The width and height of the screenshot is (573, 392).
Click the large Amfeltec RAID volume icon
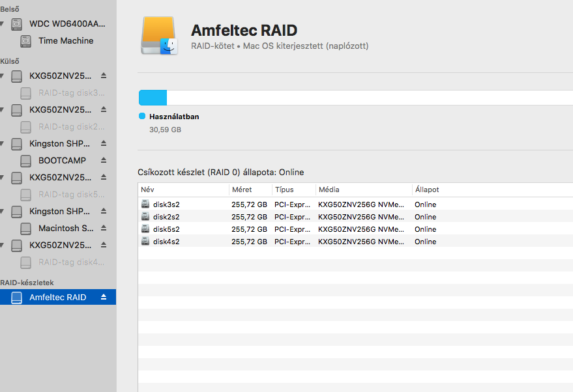(159, 35)
